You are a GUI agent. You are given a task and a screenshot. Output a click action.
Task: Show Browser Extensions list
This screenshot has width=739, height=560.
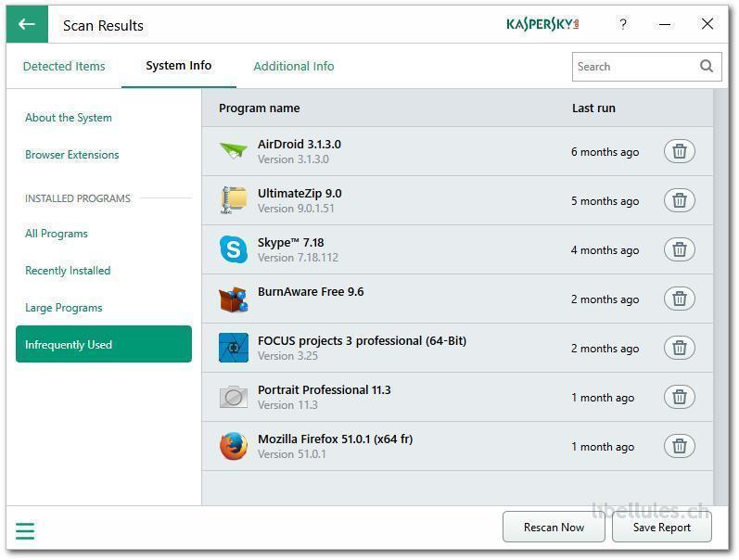coord(71,155)
